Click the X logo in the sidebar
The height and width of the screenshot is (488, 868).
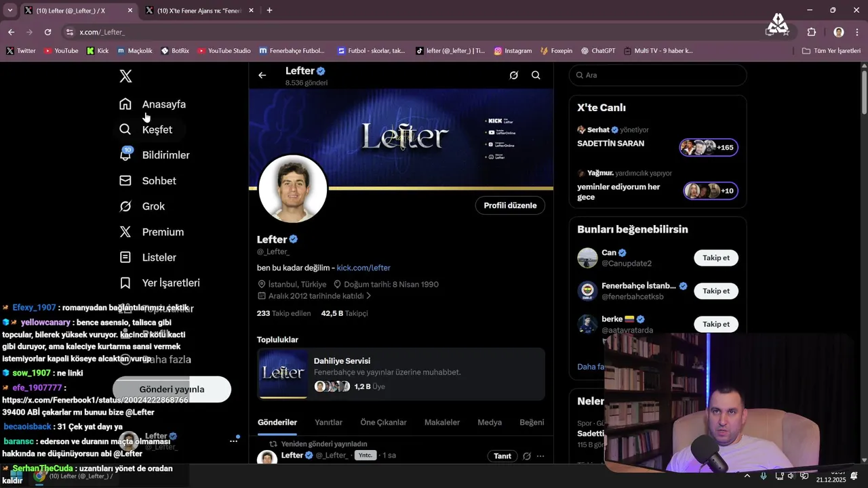click(x=125, y=76)
